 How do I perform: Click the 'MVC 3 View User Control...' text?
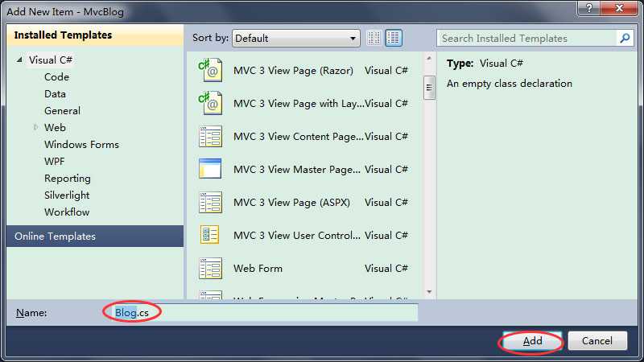click(297, 236)
